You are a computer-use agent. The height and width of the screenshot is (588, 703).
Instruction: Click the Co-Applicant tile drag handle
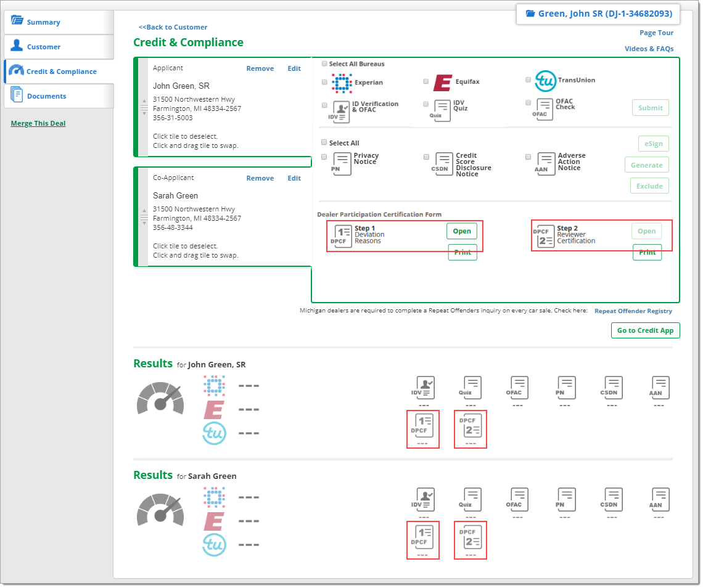pos(144,217)
